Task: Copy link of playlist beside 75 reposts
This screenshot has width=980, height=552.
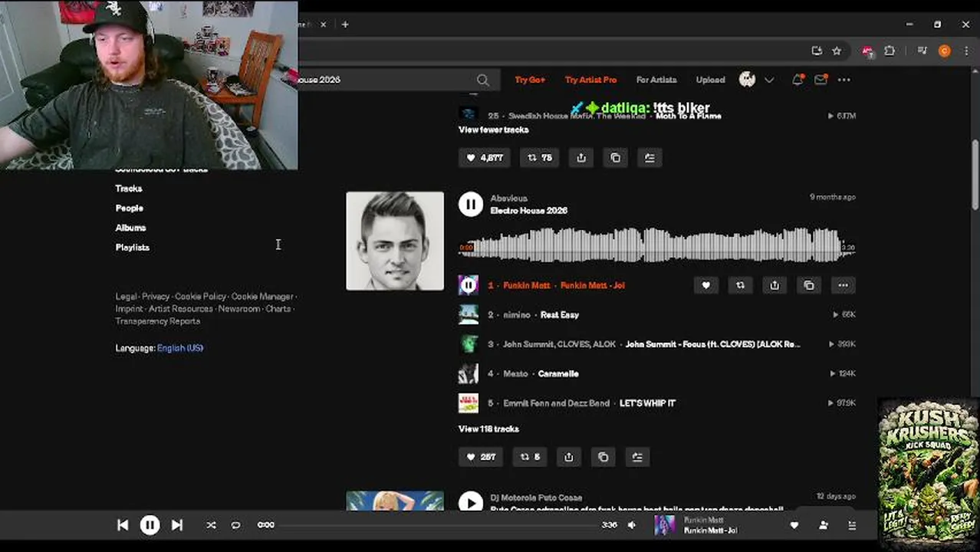Action: click(615, 158)
